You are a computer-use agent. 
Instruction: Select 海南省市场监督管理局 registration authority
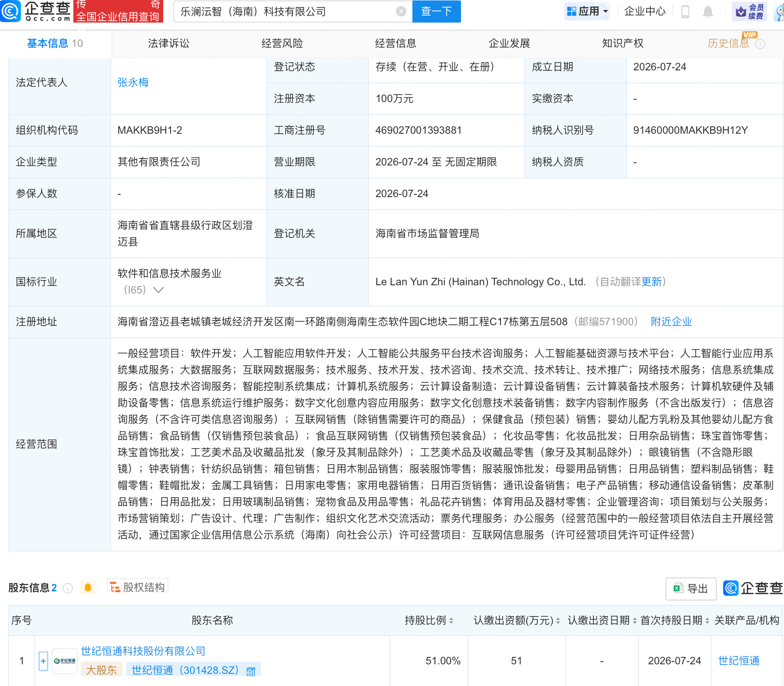pos(427,234)
